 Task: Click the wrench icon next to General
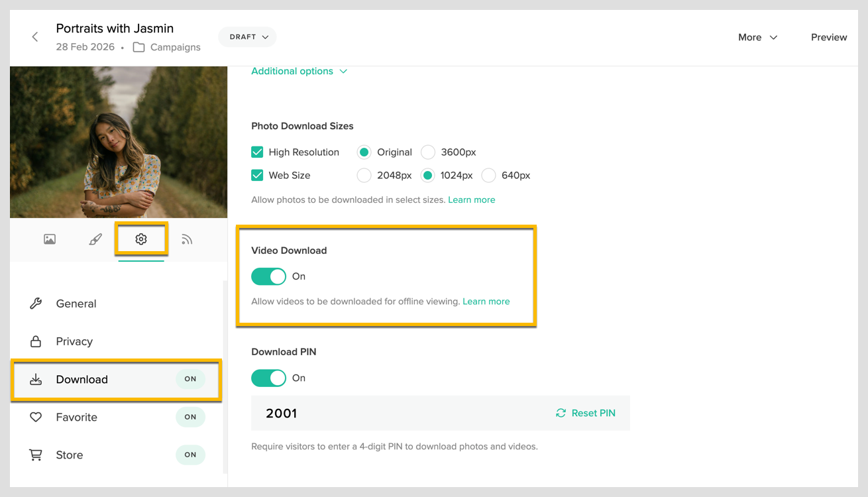[x=36, y=303]
